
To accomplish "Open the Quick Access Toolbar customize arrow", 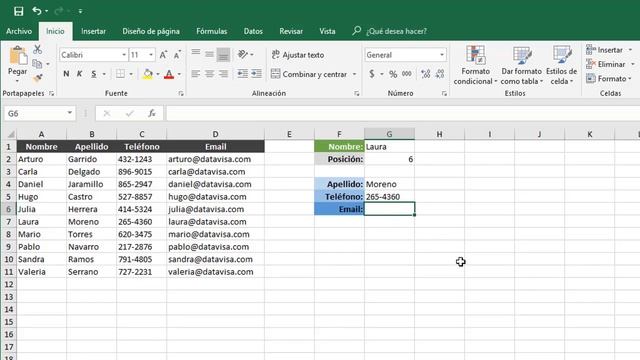I will (x=80, y=11).
